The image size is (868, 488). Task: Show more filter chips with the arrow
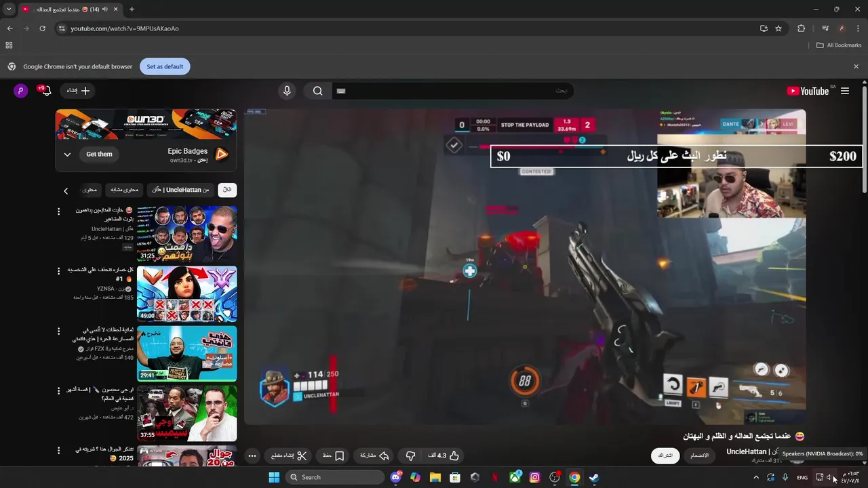point(66,191)
